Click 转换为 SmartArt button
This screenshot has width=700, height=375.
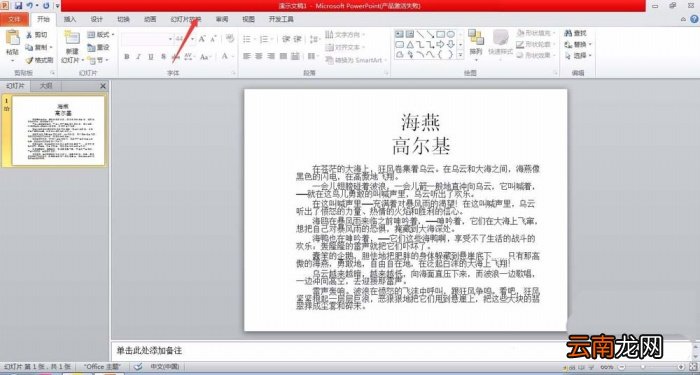click(x=356, y=60)
